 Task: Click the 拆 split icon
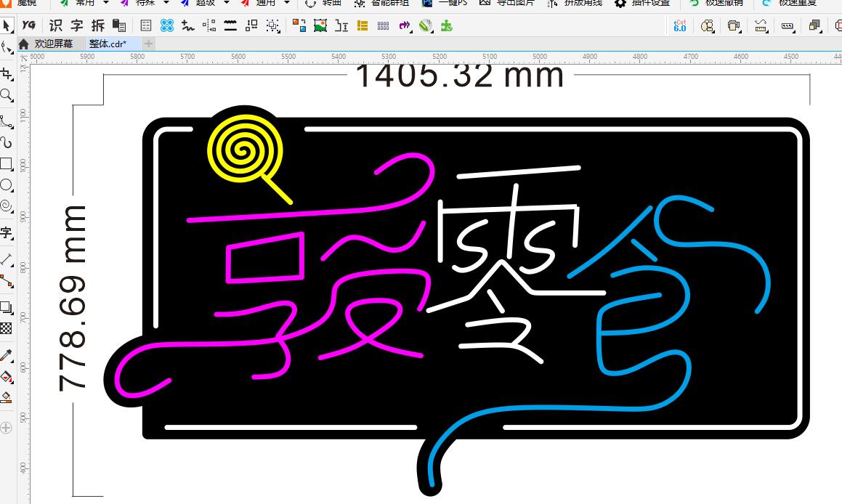click(98, 25)
